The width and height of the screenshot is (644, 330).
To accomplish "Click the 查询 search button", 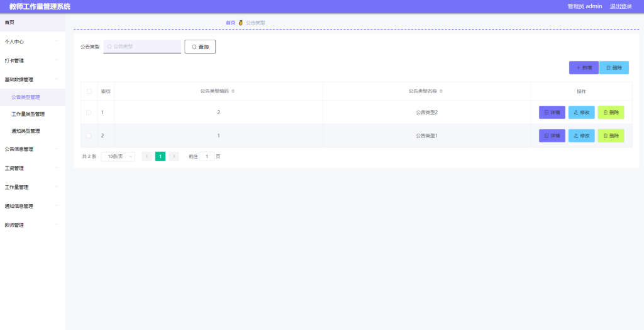I will [x=200, y=47].
